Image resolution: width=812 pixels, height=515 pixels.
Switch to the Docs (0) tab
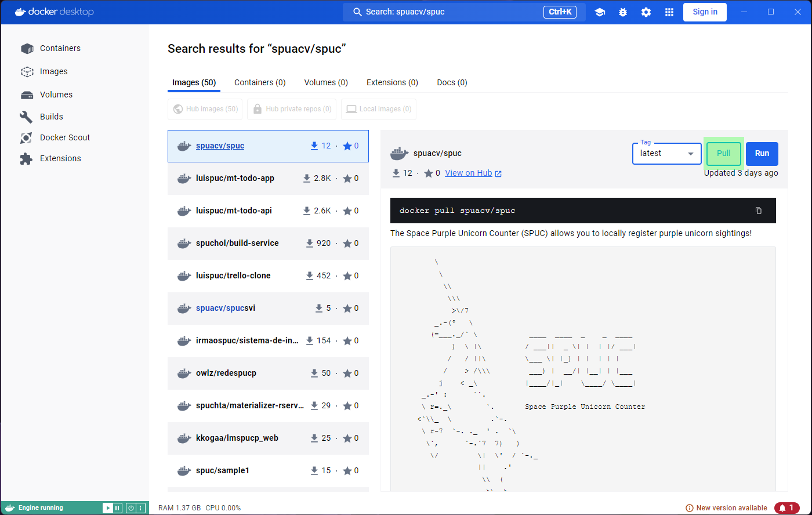coord(452,83)
